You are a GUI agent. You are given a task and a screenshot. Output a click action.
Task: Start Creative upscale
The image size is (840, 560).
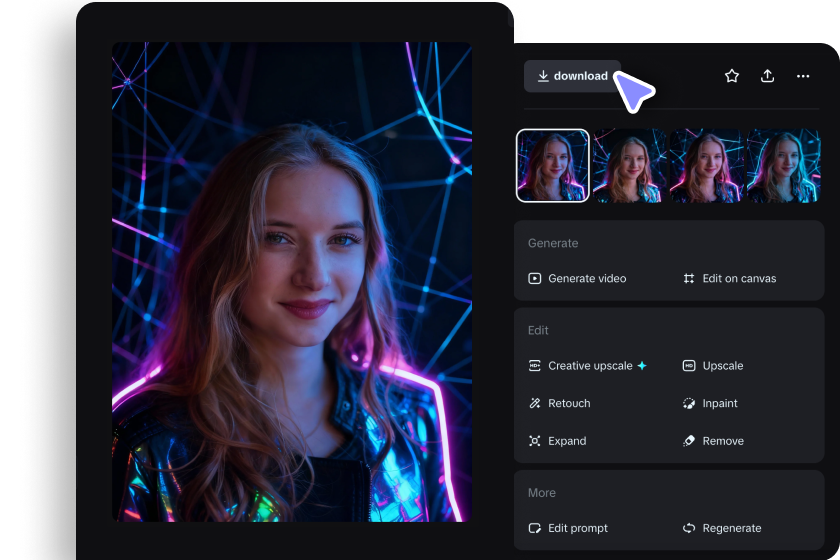(588, 366)
